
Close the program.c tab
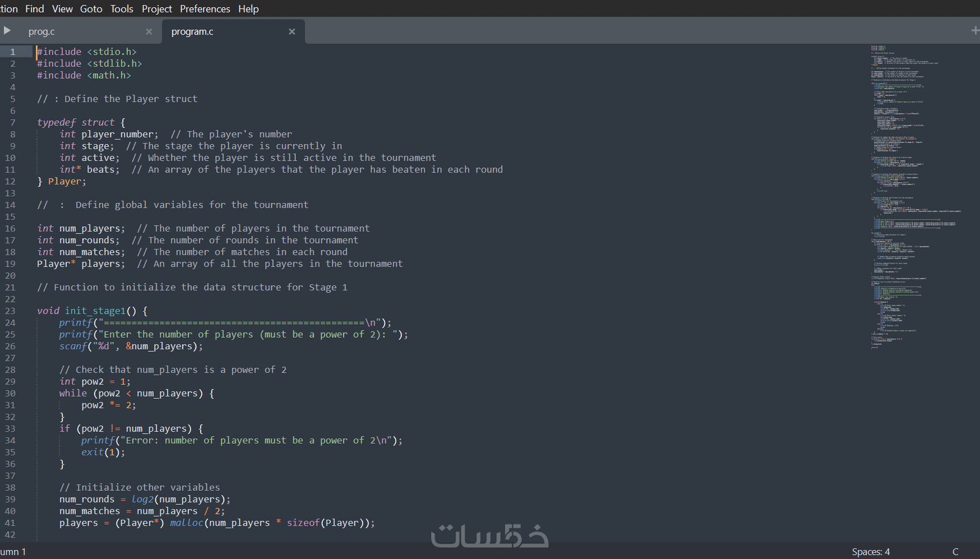click(x=292, y=31)
